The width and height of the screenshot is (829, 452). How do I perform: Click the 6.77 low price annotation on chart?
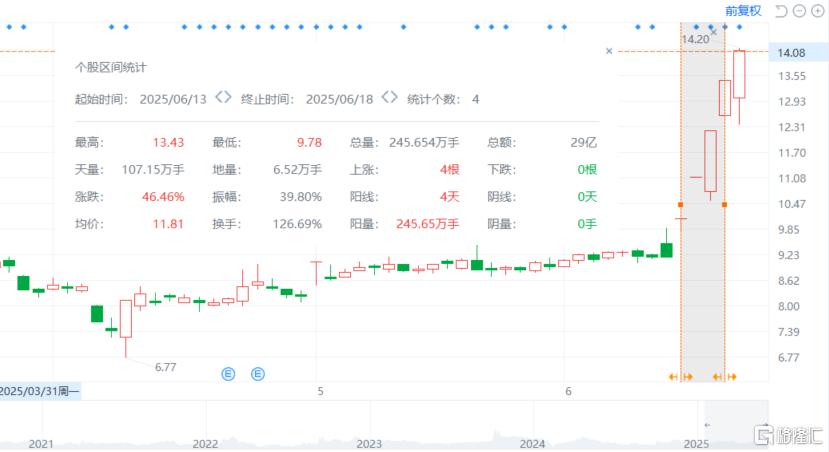coord(165,367)
